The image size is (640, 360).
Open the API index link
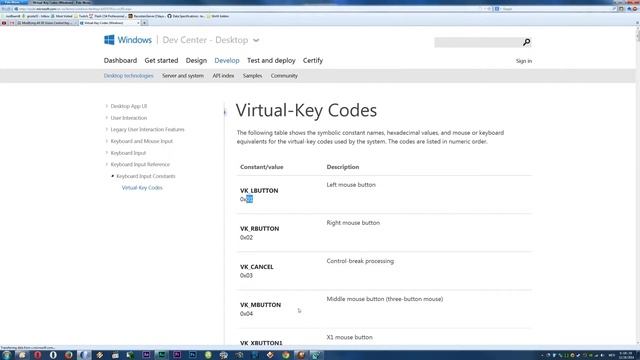click(223, 76)
